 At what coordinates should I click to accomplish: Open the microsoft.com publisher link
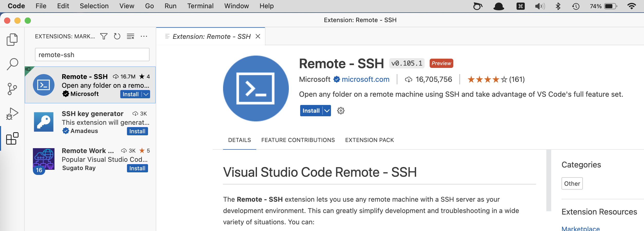point(365,79)
